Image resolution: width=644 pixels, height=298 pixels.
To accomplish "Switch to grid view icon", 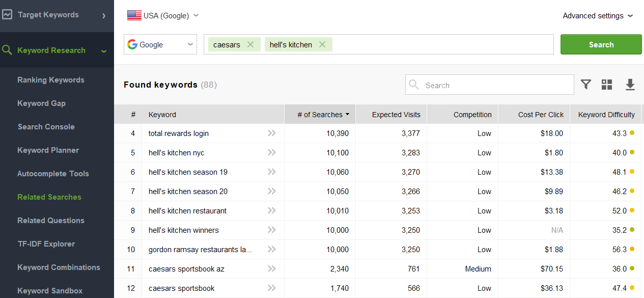I will [607, 85].
